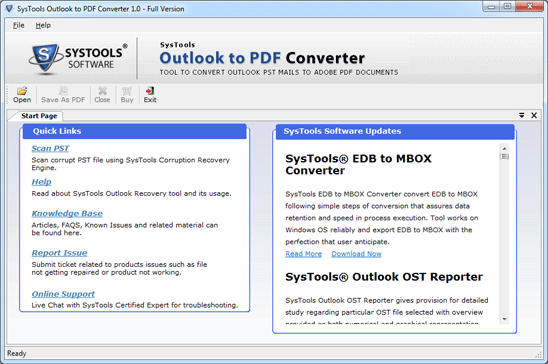Minimize the application window

click(x=491, y=7)
